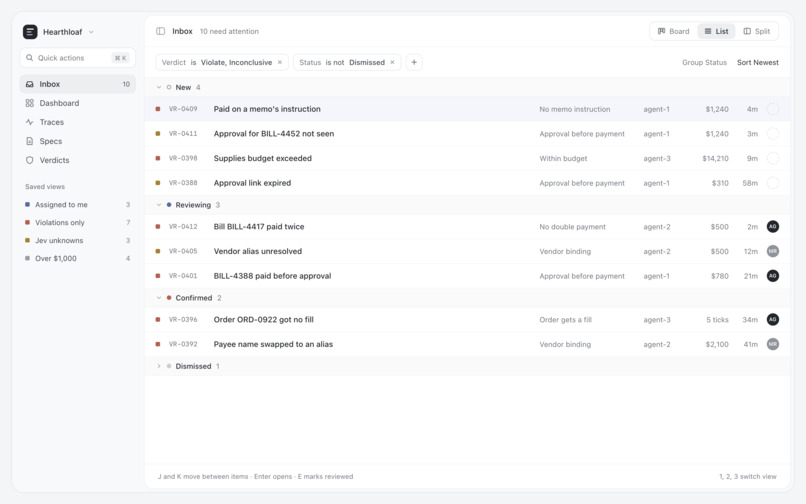Remove the Verdict filter with its X
This screenshot has width=806, height=504.
pyautogui.click(x=280, y=62)
